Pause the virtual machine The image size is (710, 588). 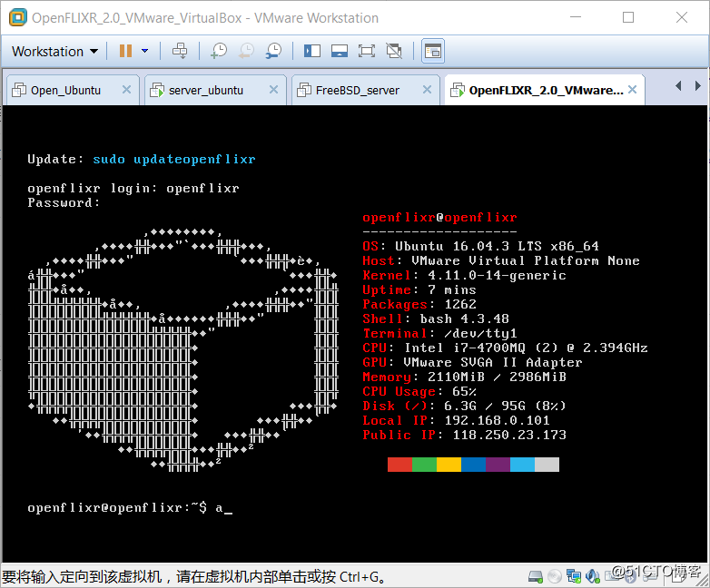click(x=125, y=51)
